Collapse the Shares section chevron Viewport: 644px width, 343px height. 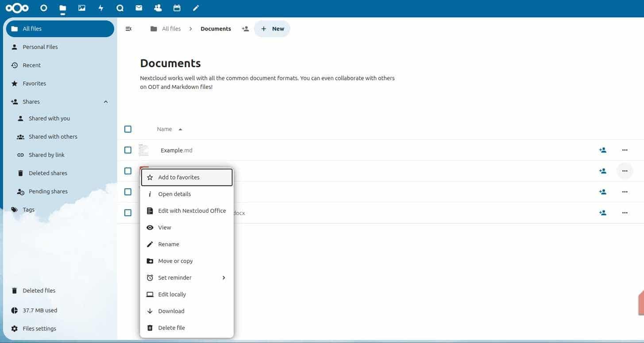click(x=106, y=102)
